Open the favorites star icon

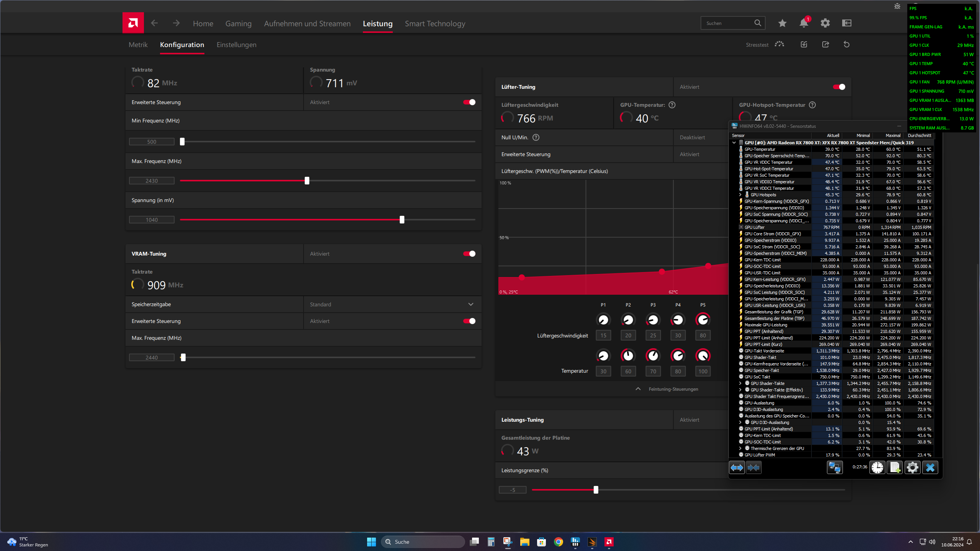pos(782,23)
